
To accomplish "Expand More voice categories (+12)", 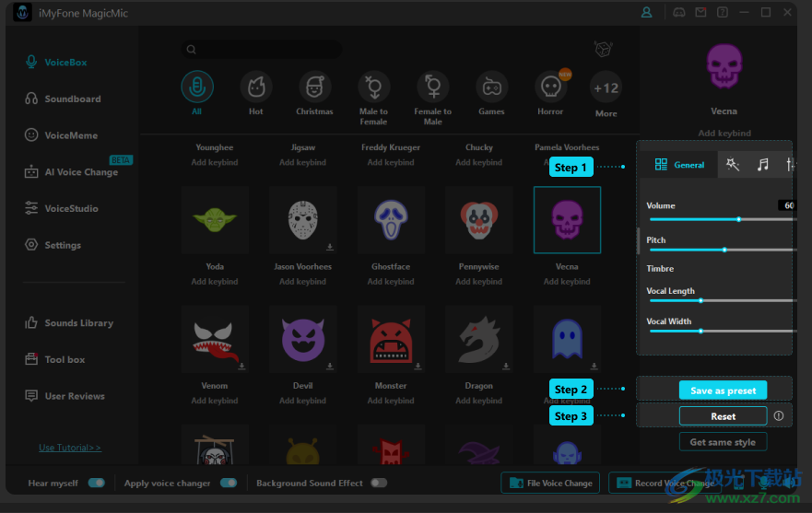I will click(x=606, y=88).
